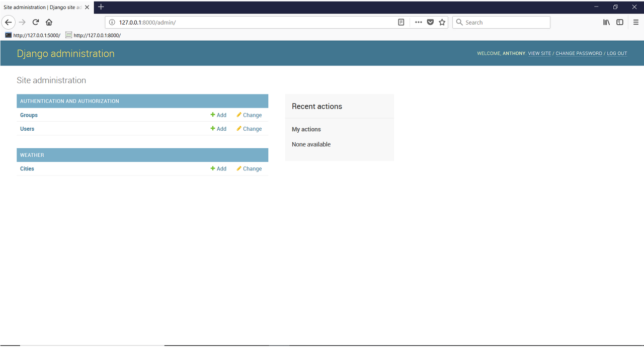Add a new City
Viewport: 644px width, 362px height.
(218, 169)
